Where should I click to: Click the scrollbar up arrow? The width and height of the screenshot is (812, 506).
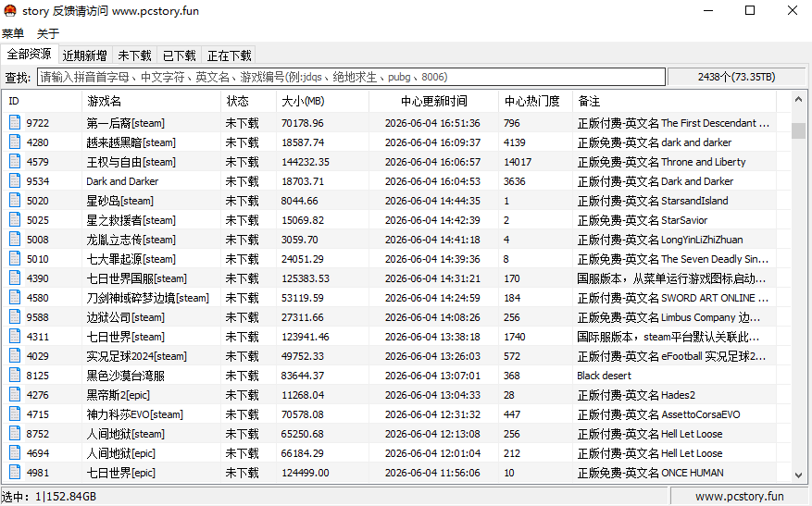click(x=798, y=99)
